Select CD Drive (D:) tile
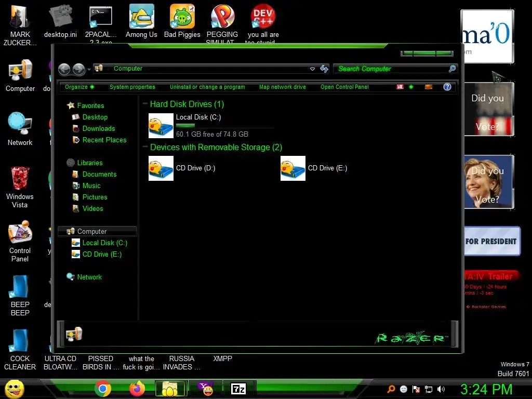 coord(182,168)
